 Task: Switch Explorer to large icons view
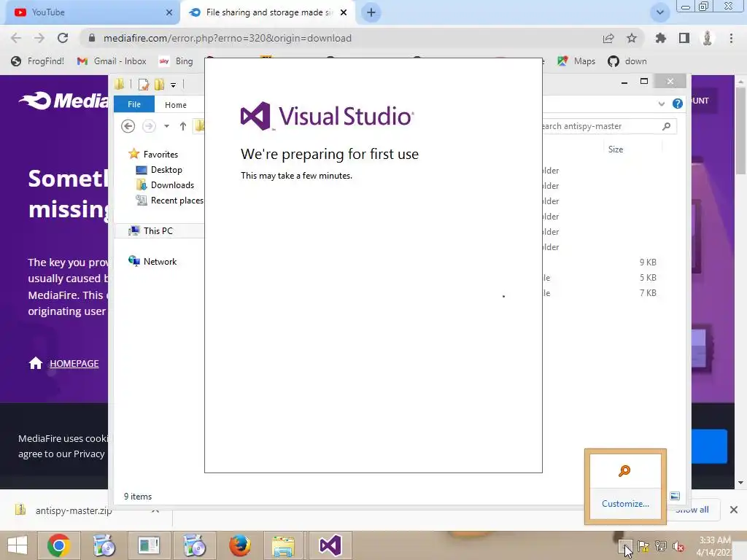click(675, 496)
